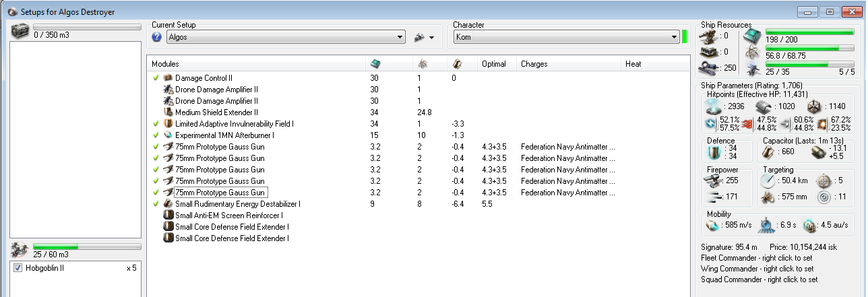Click the Limited Adaptive Invulnerability Field icon
This screenshot has height=297, width=868.
[168, 124]
